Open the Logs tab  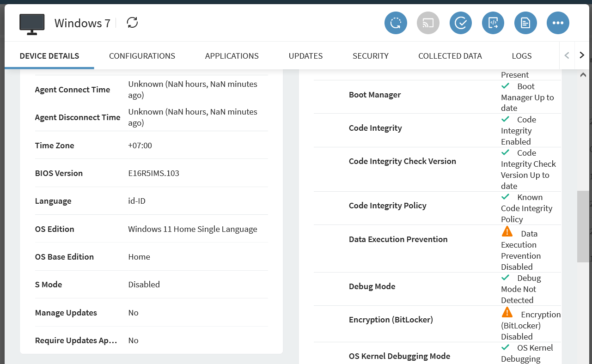pos(521,56)
